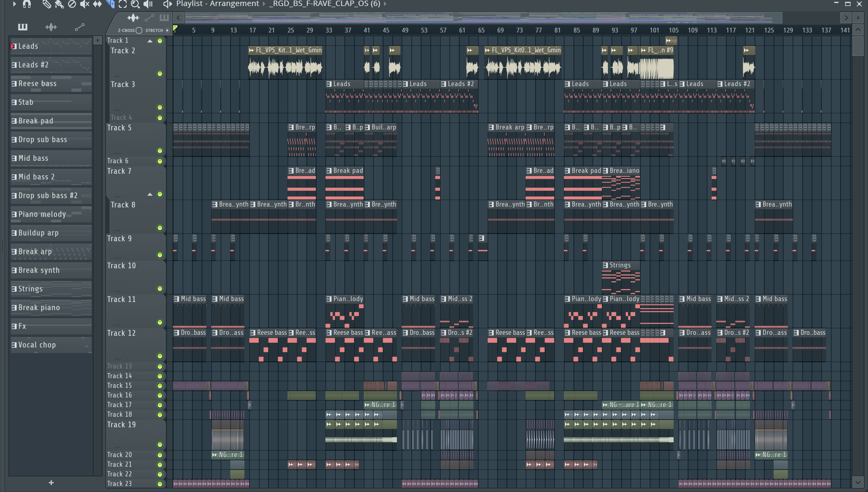This screenshot has height=492, width=868.
Task: Click the Fx pattern icon in picker
Action: point(14,326)
